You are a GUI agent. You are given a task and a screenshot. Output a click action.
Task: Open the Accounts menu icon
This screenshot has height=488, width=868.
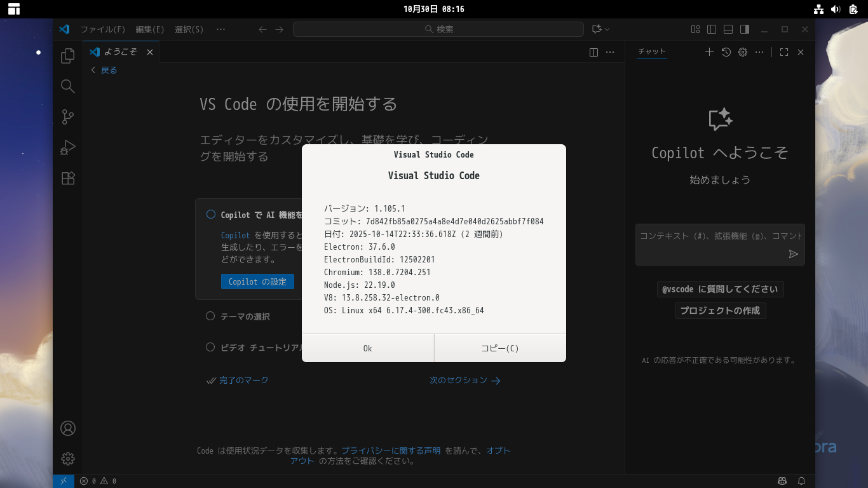[x=68, y=428]
